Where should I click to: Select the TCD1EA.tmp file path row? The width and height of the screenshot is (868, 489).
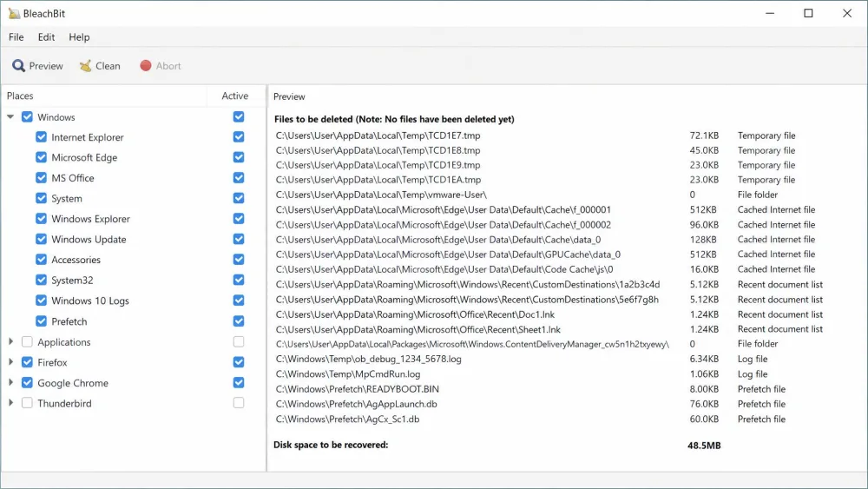point(378,180)
